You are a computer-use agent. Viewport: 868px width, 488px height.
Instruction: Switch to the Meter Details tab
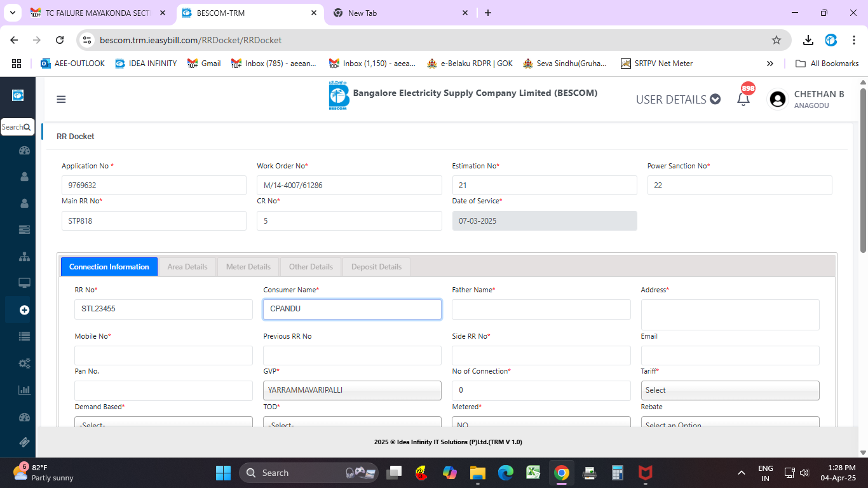[x=248, y=267]
